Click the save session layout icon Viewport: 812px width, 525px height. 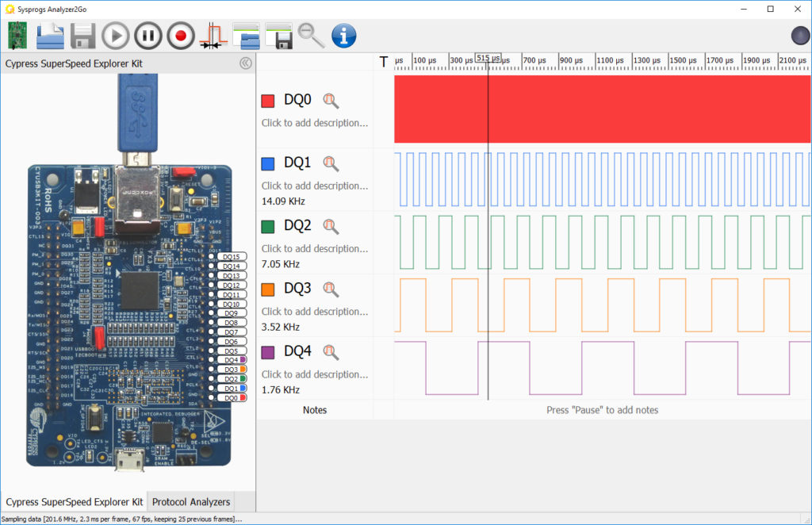point(278,36)
